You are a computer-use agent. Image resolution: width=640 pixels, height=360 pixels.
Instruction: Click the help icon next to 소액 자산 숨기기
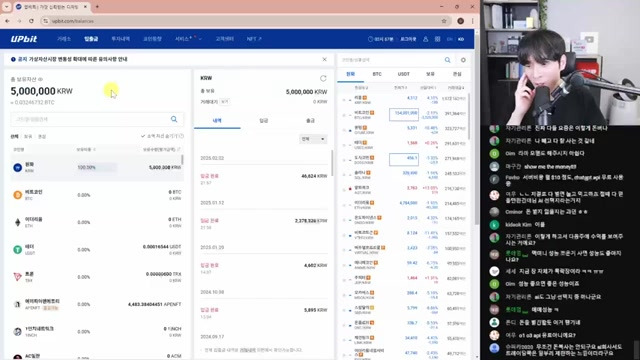(182, 136)
